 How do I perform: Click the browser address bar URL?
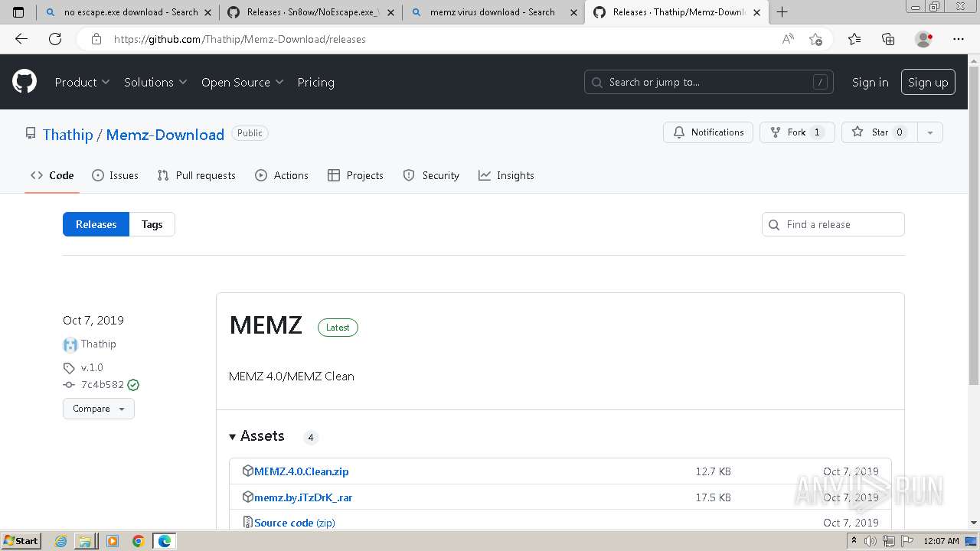tap(240, 39)
